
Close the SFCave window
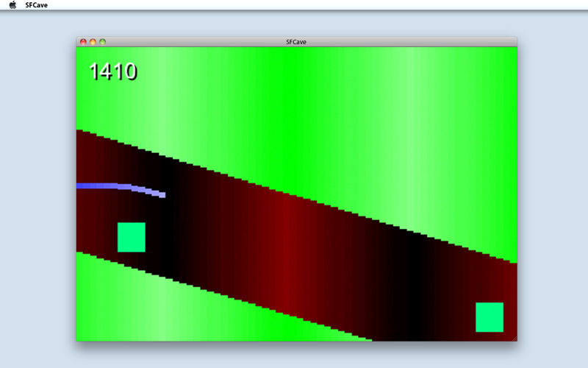[83, 42]
